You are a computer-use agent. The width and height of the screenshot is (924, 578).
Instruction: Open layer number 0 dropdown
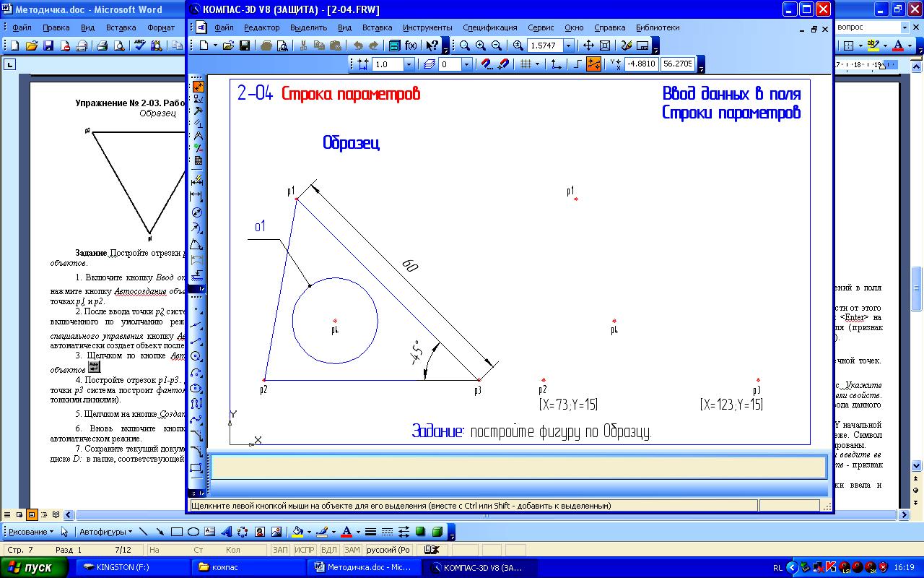467,64
